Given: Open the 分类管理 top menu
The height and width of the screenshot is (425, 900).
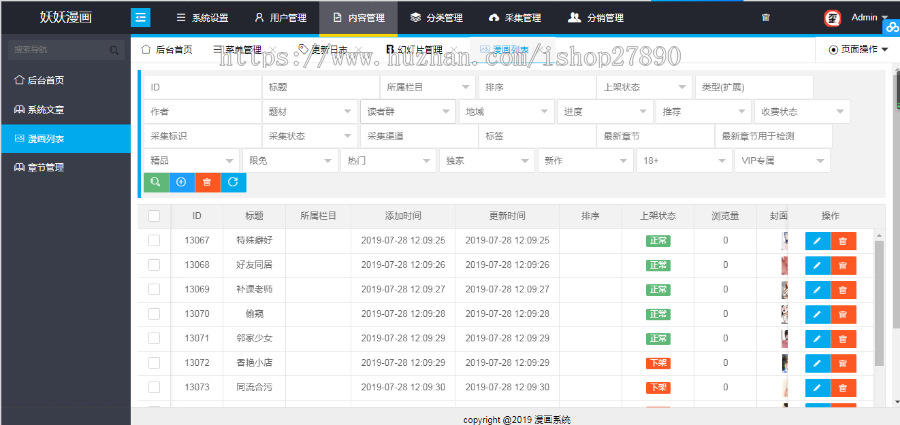Looking at the screenshot, I should point(436,18).
